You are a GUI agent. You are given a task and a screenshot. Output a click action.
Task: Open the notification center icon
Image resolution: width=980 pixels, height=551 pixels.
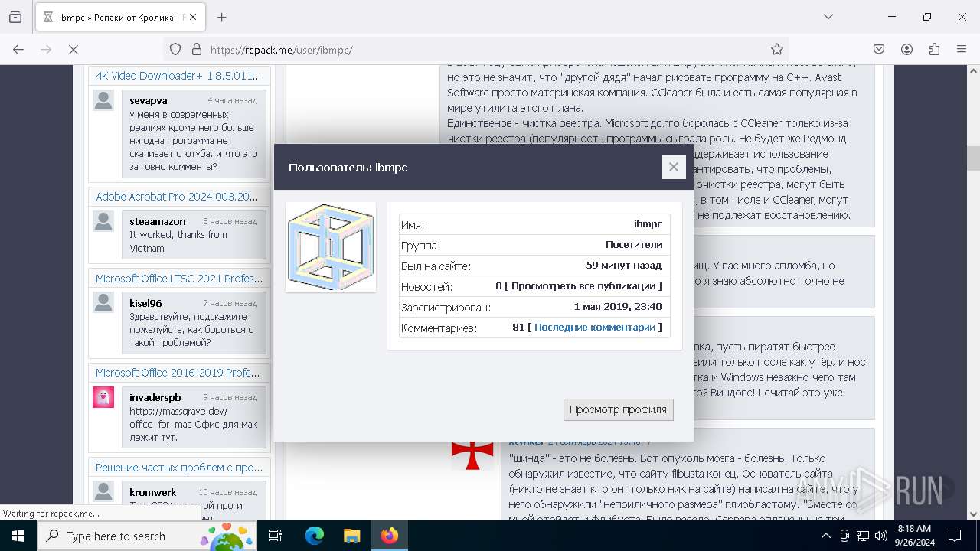pos(955,536)
